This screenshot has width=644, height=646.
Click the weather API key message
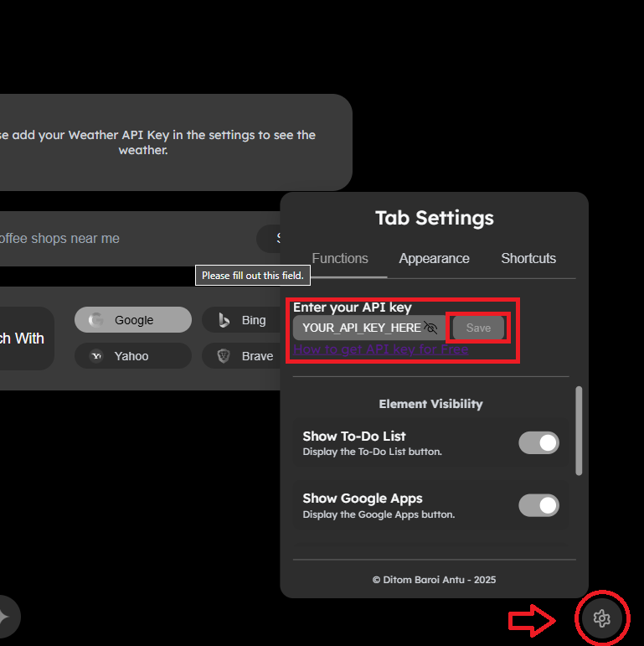[157, 142]
